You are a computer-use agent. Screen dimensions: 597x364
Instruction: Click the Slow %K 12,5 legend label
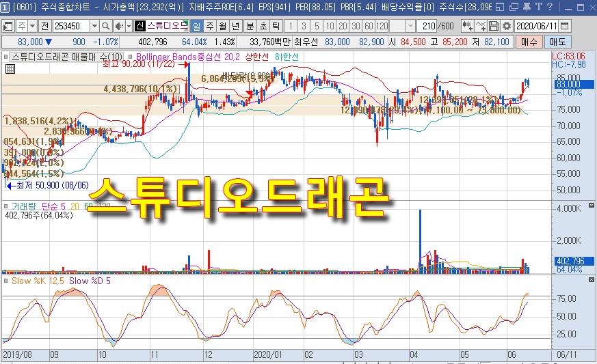coord(38,281)
